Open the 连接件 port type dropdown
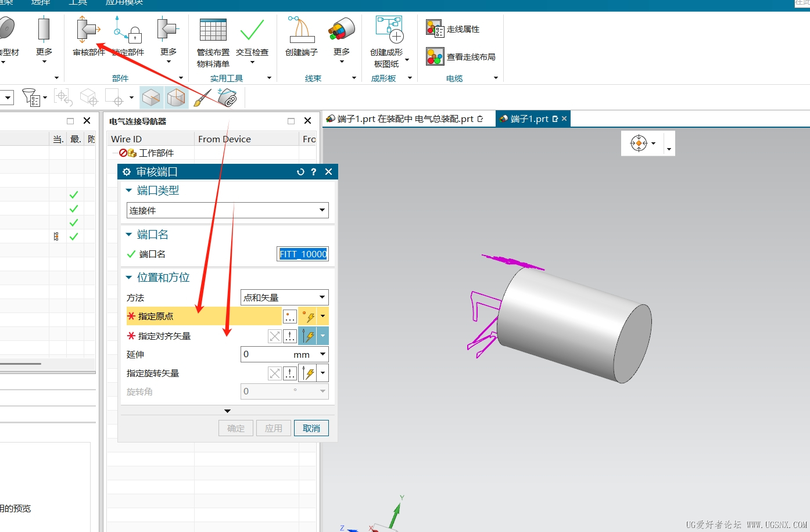 point(227,210)
